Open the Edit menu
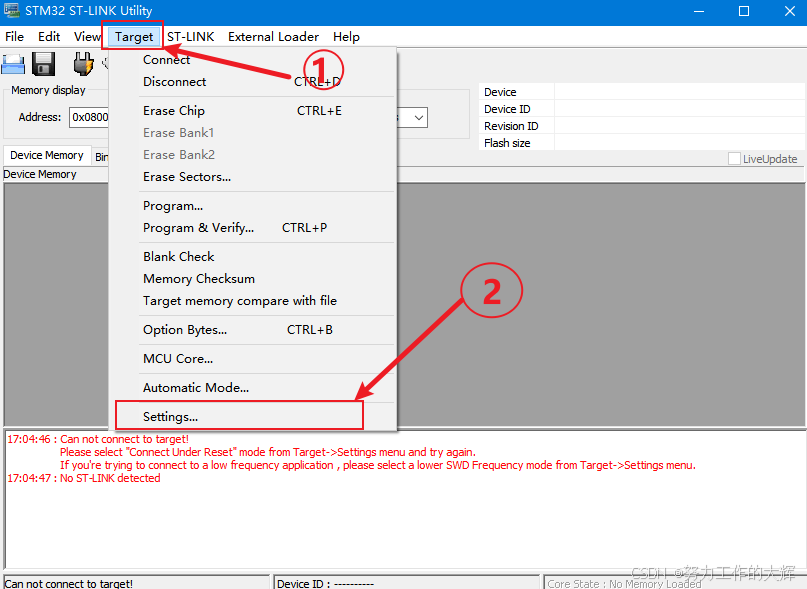The height and width of the screenshot is (589, 807). click(49, 37)
